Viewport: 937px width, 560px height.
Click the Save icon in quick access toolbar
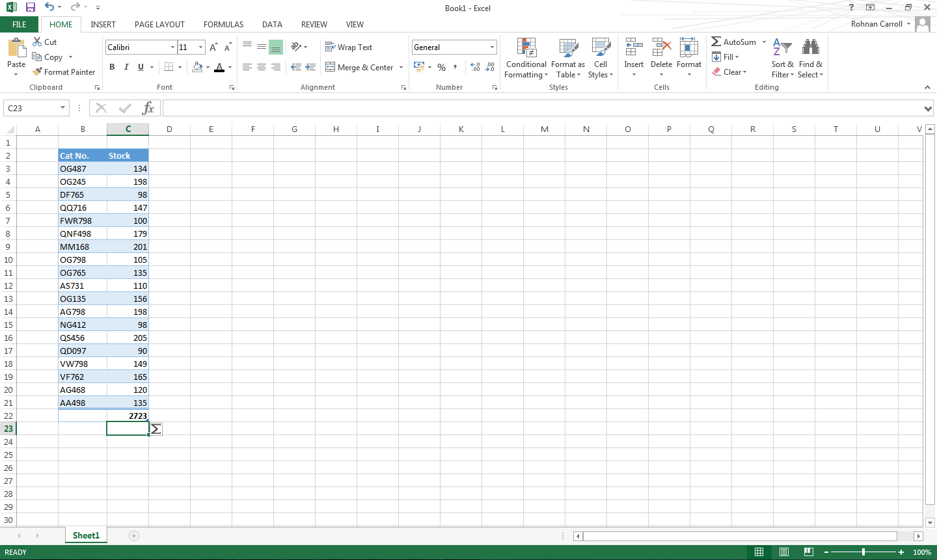[30, 7]
